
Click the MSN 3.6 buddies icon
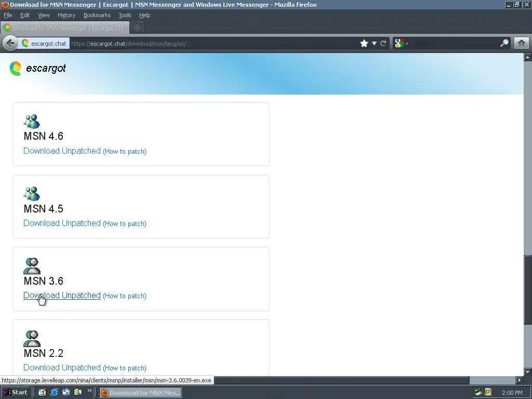[32, 266]
